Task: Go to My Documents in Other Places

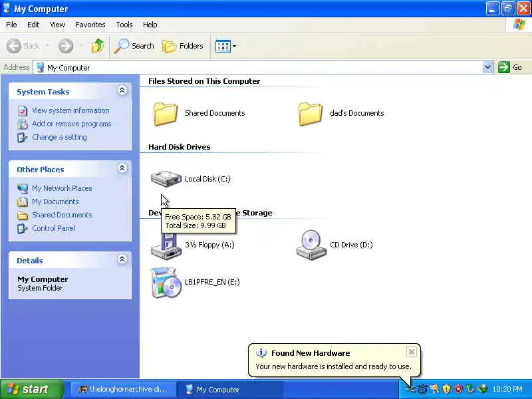Action: (x=55, y=201)
